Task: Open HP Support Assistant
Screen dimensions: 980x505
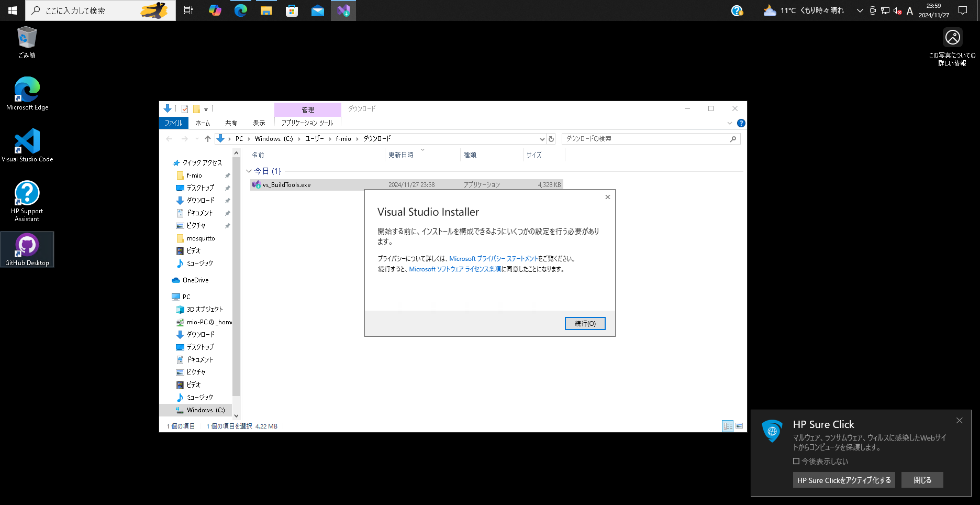Action: (x=27, y=200)
